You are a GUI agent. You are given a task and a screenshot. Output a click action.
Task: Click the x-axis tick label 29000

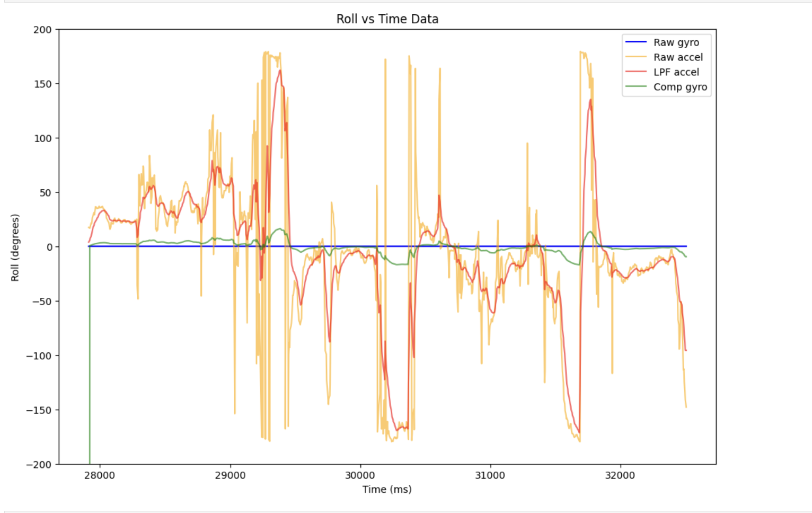coord(230,475)
